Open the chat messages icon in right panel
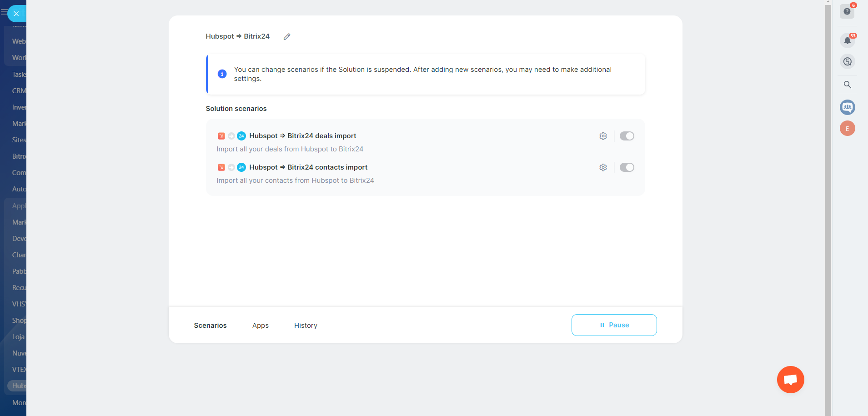 click(847, 61)
